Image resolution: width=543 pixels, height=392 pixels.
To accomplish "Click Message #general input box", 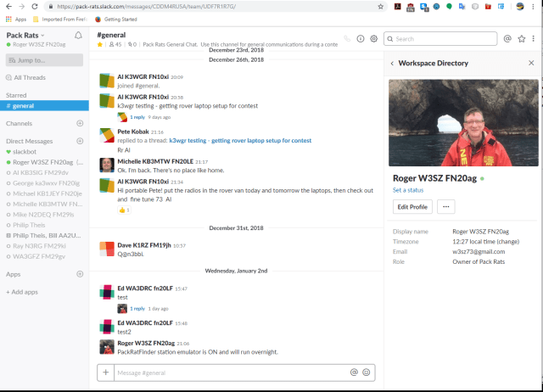I will coord(232,372).
